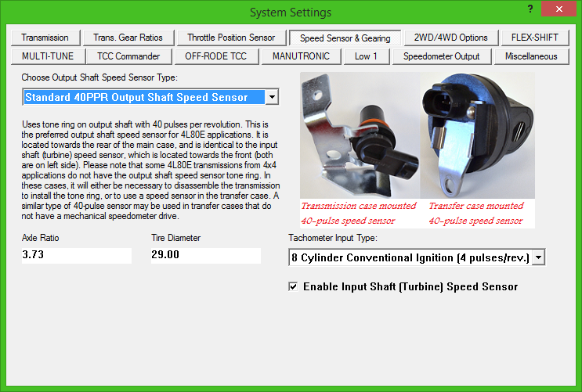The image size is (582, 392).
Task: Open the Low 1 tab
Action: click(367, 56)
